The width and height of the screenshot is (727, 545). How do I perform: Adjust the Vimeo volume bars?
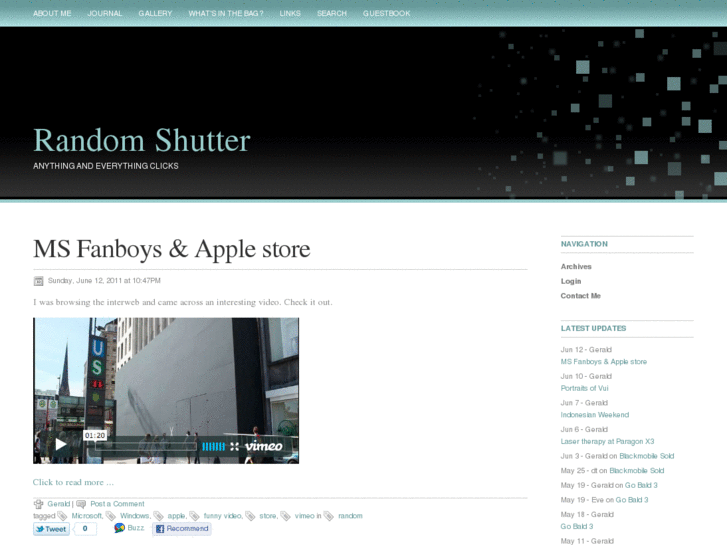point(213,446)
